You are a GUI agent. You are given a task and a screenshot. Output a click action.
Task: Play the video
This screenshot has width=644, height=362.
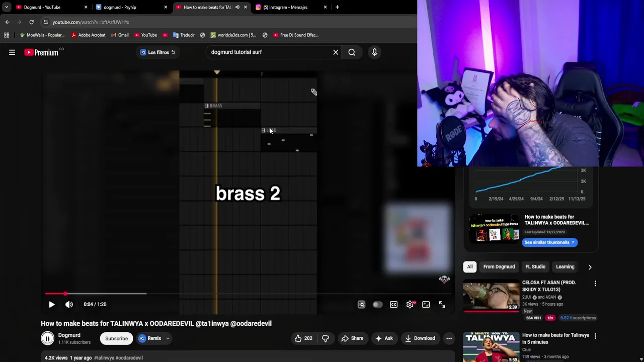click(x=51, y=304)
